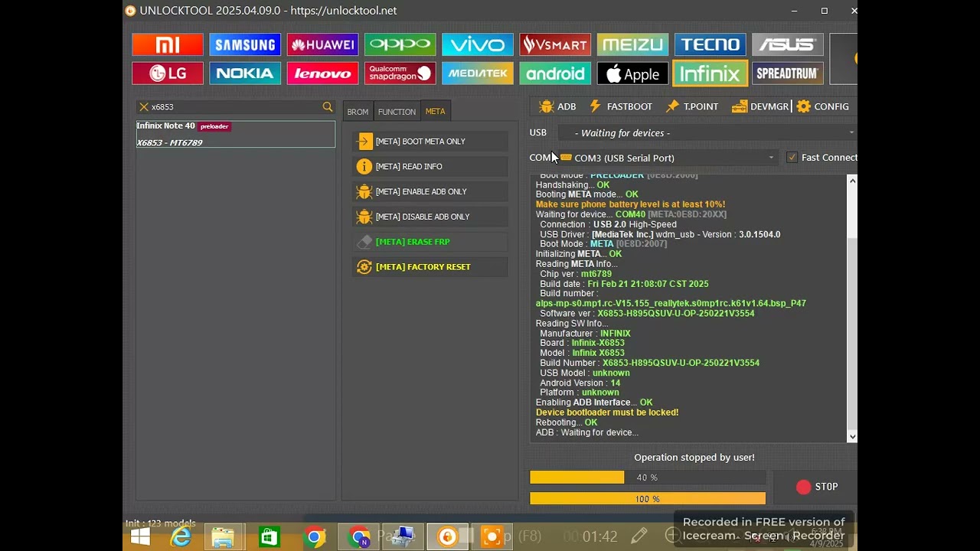Select the Android brand icon

coord(555,73)
